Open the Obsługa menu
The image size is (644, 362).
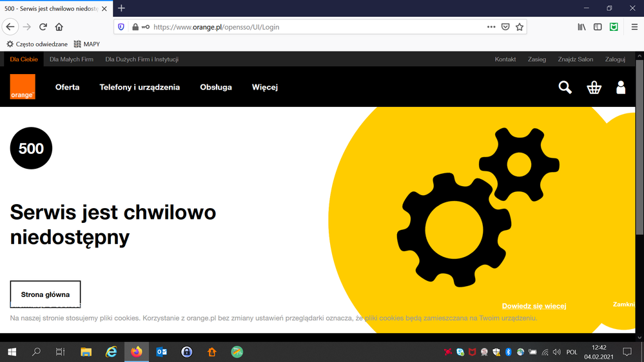[216, 87]
